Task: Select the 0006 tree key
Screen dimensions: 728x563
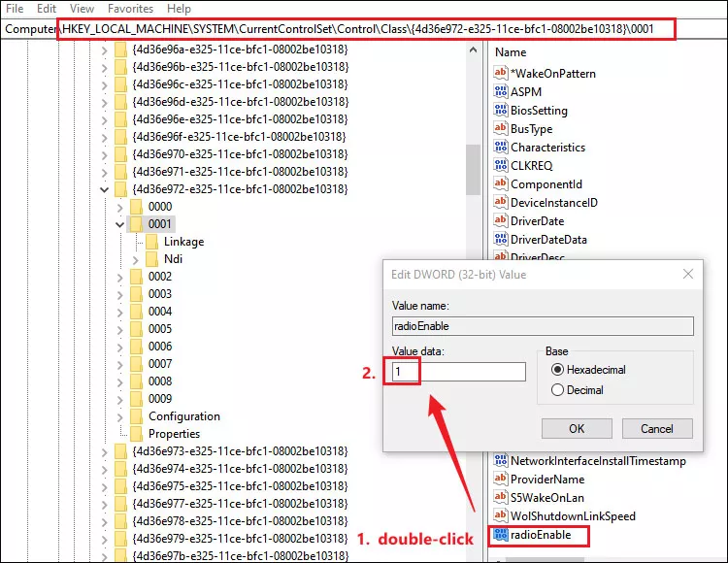Action: click(x=160, y=347)
